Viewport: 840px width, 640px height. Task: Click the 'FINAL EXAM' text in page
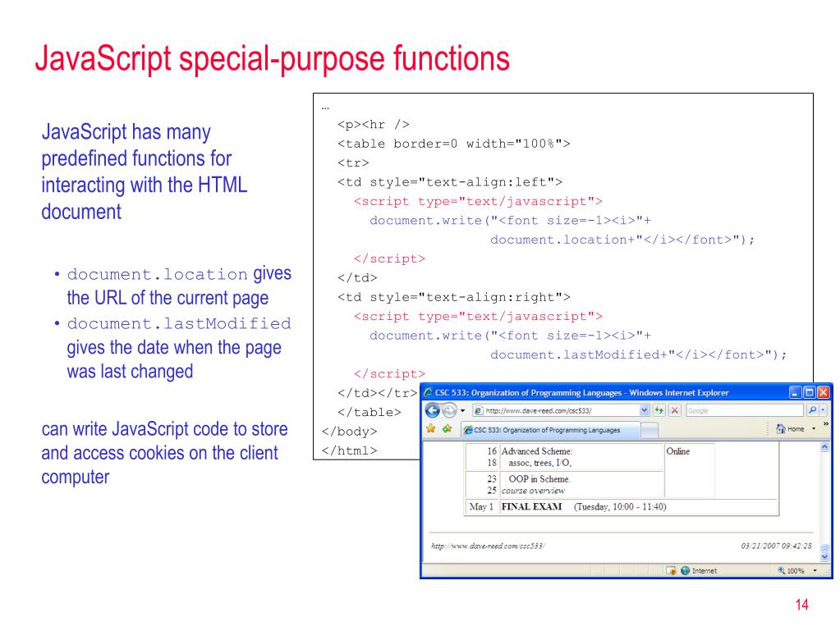[x=531, y=506]
